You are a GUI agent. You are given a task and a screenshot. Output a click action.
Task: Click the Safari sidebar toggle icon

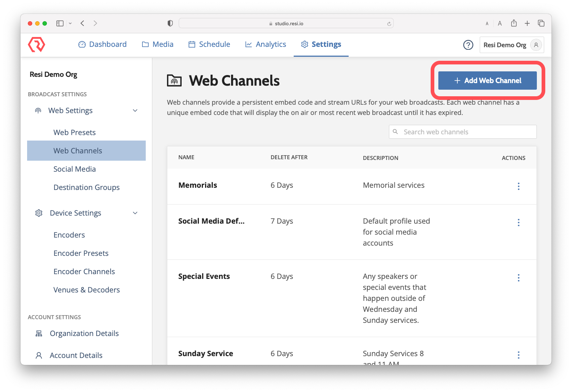coord(60,23)
